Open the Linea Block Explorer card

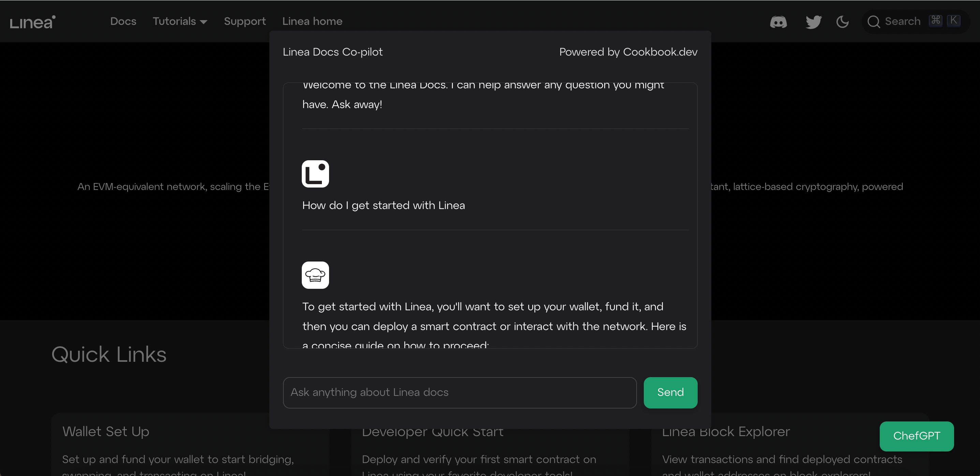tap(790, 444)
